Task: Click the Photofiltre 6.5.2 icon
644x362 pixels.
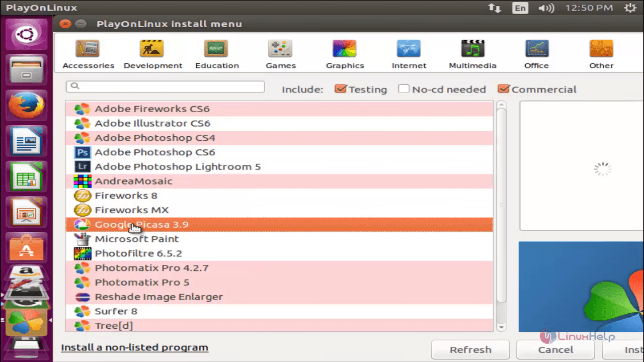Action: point(82,253)
